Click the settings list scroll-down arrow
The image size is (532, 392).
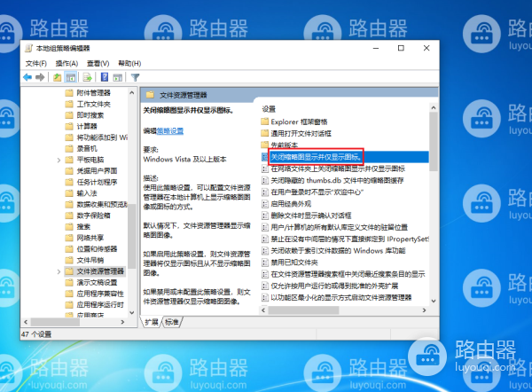tap(434, 301)
